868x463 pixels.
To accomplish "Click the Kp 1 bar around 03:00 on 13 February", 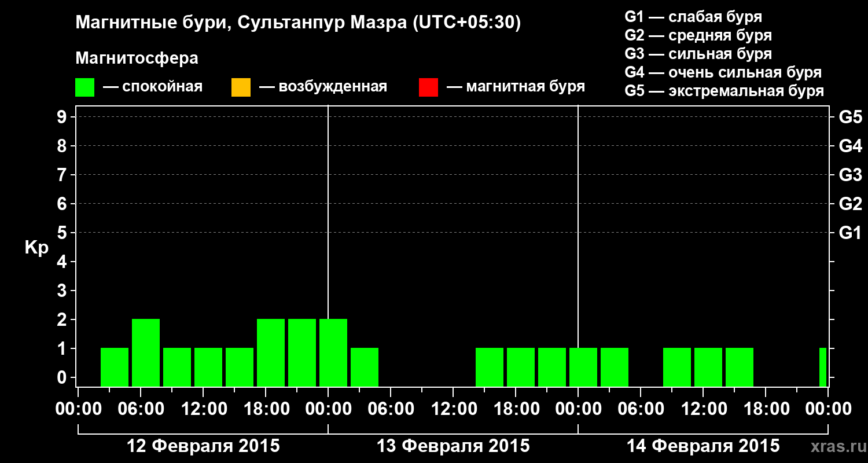I will click(365, 367).
